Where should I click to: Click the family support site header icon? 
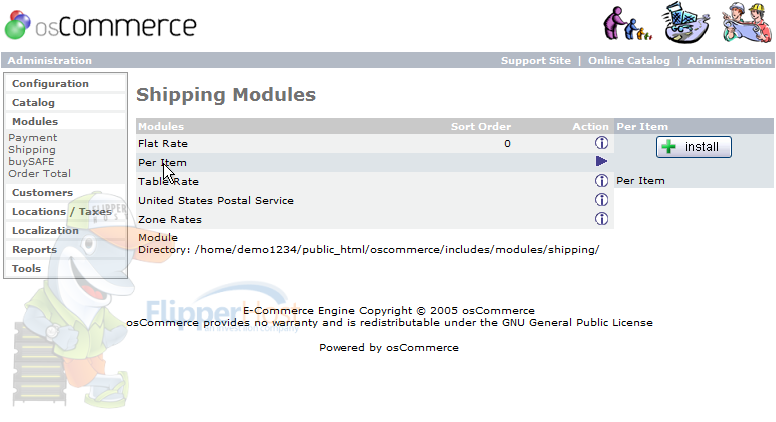click(627, 23)
